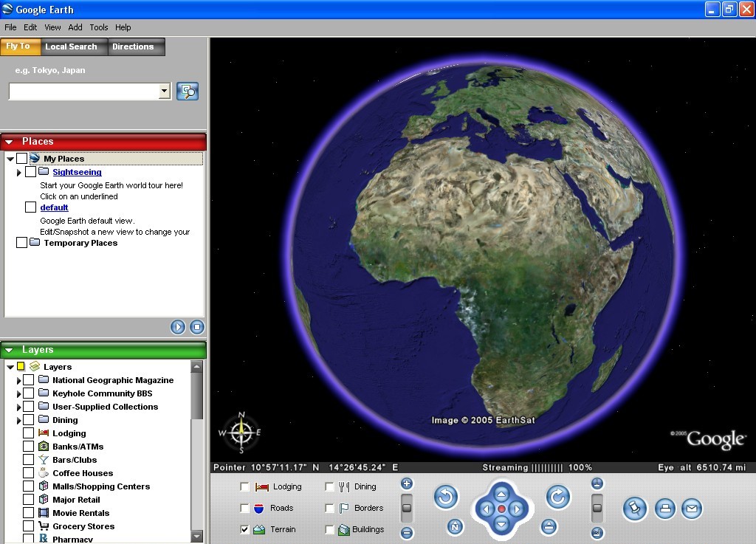
Task: Click the Bars/Clubs cocktail glass icon
Action: coord(44,460)
